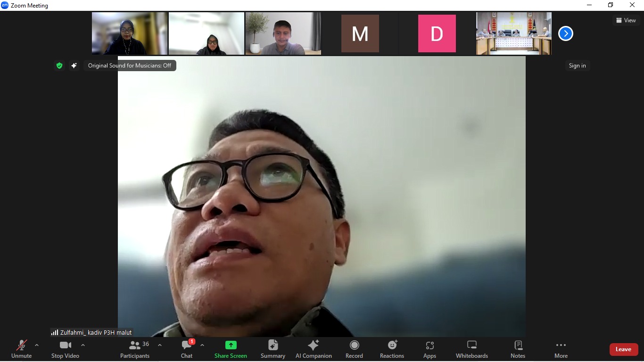Open the meeting Summary
The width and height of the screenshot is (644, 362).
coord(273,349)
